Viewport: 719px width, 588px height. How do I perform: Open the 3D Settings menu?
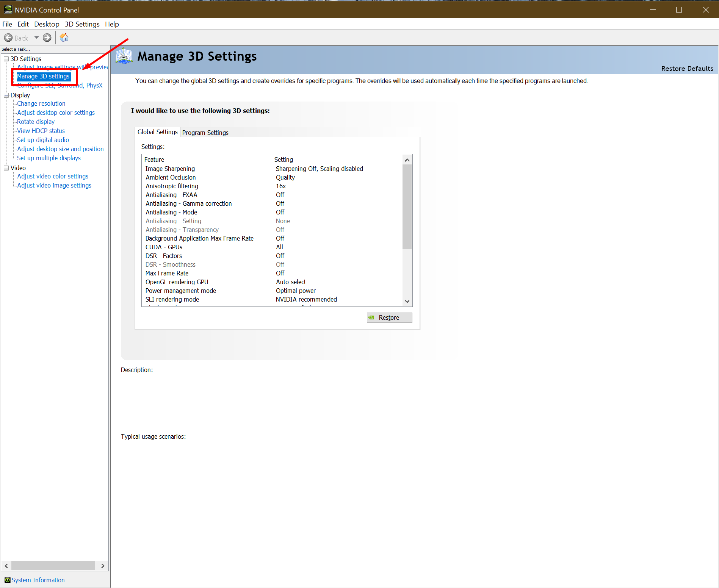pos(82,24)
